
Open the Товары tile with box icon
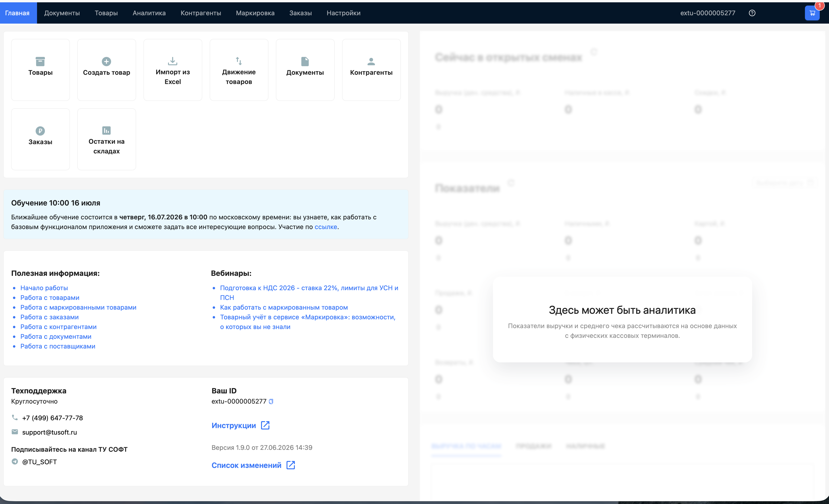[x=40, y=70]
